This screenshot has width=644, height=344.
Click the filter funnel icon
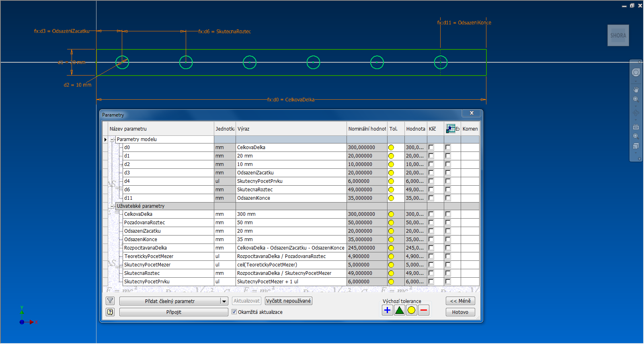tap(110, 301)
